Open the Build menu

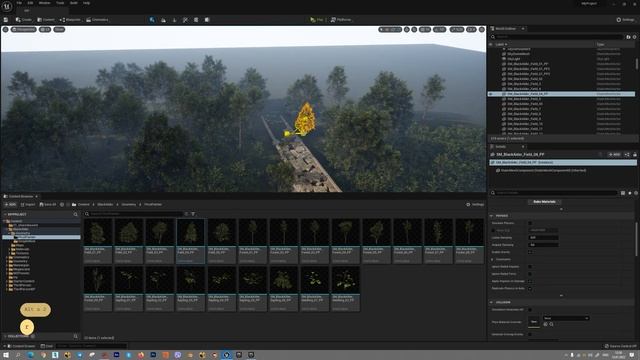[73, 3]
